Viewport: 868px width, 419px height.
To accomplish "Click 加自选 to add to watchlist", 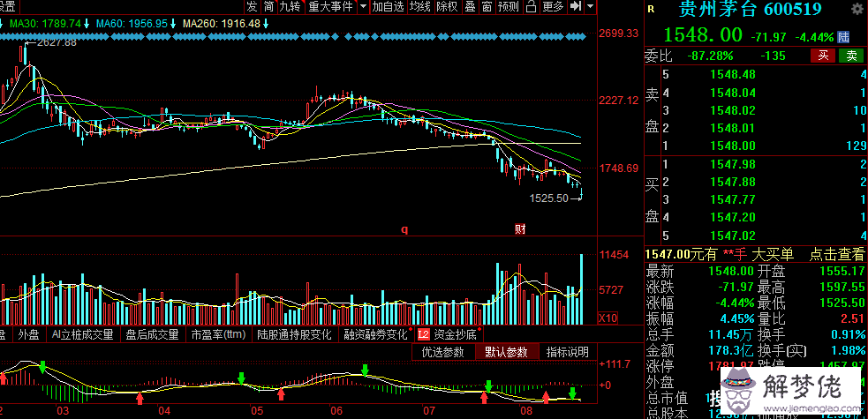I will [388, 7].
